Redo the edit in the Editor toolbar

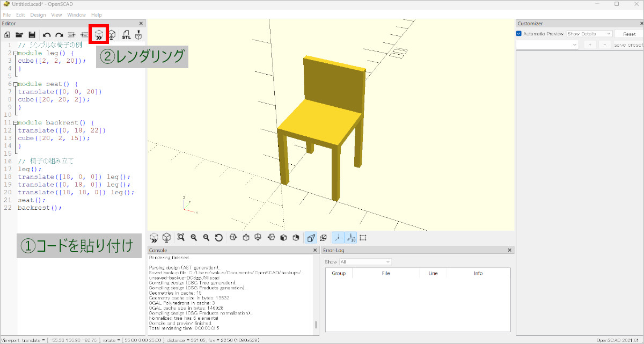(x=59, y=35)
